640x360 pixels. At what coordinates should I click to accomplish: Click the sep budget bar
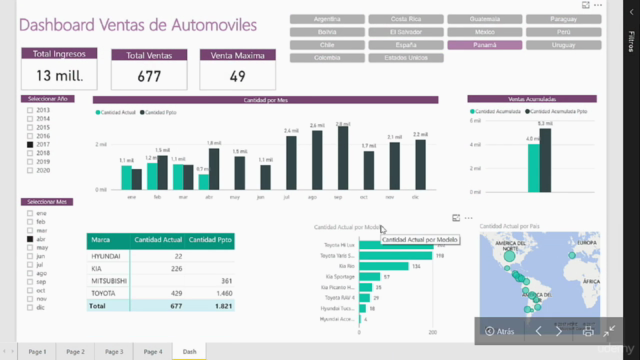click(x=343, y=158)
